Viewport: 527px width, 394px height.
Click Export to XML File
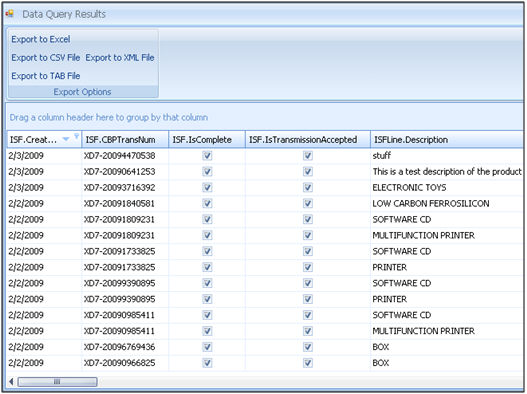click(120, 57)
